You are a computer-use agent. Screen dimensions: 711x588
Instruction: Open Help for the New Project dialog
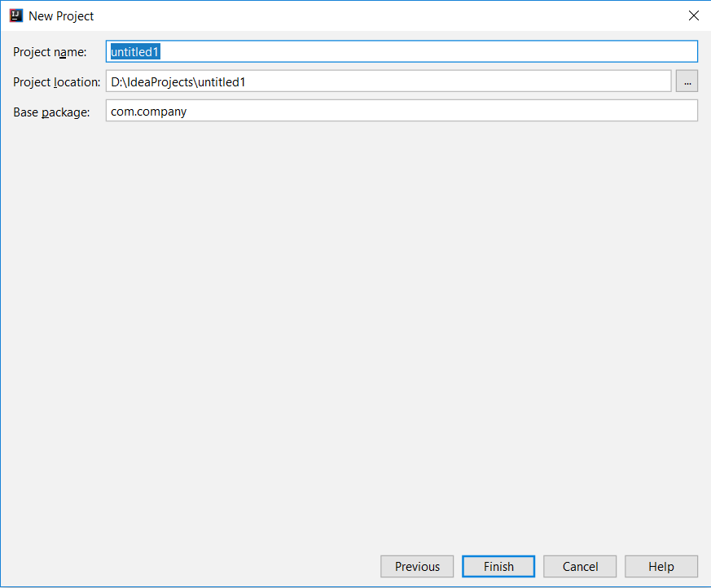pos(661,566)
